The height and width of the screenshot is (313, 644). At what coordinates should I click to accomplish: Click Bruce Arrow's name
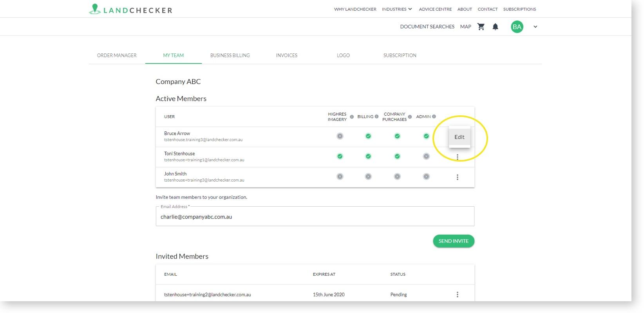(177, 133)
